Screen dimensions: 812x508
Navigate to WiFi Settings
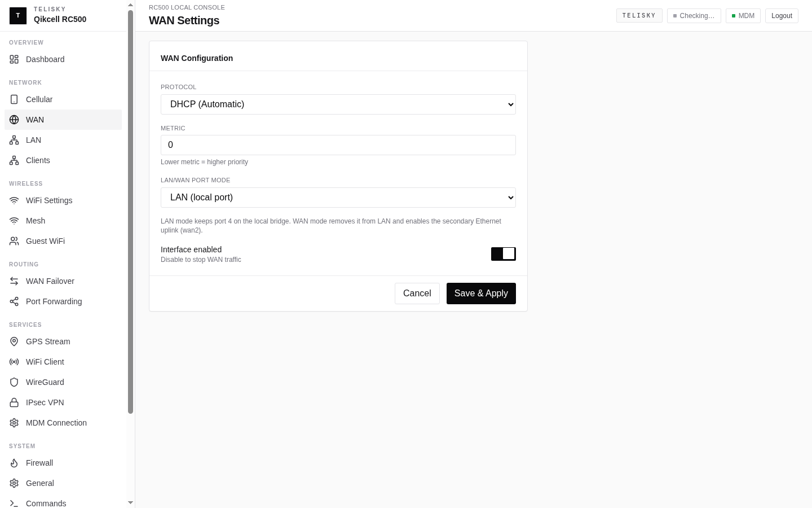[63, 200]
